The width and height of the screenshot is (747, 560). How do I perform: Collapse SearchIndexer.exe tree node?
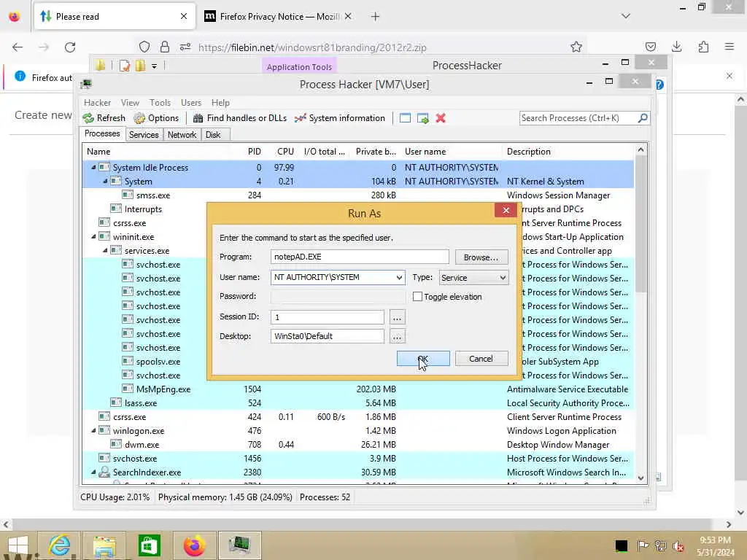point(93,472)
